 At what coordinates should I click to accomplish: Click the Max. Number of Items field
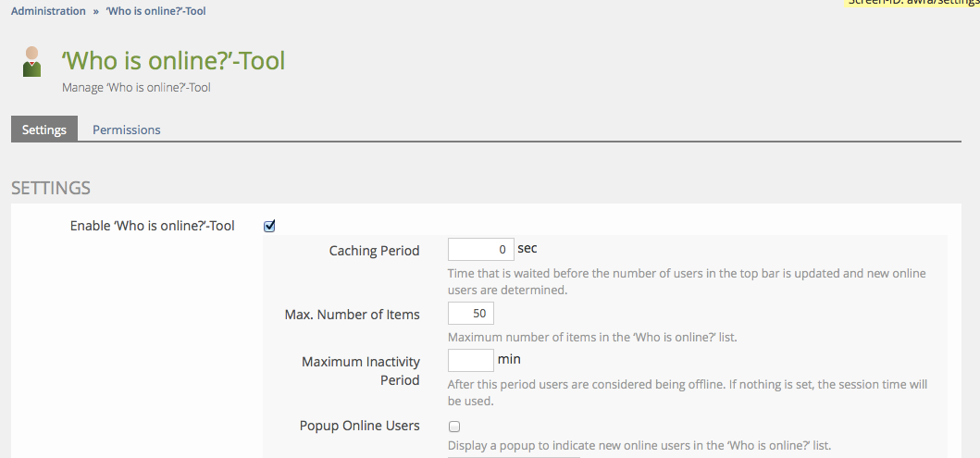pos(470,314)
